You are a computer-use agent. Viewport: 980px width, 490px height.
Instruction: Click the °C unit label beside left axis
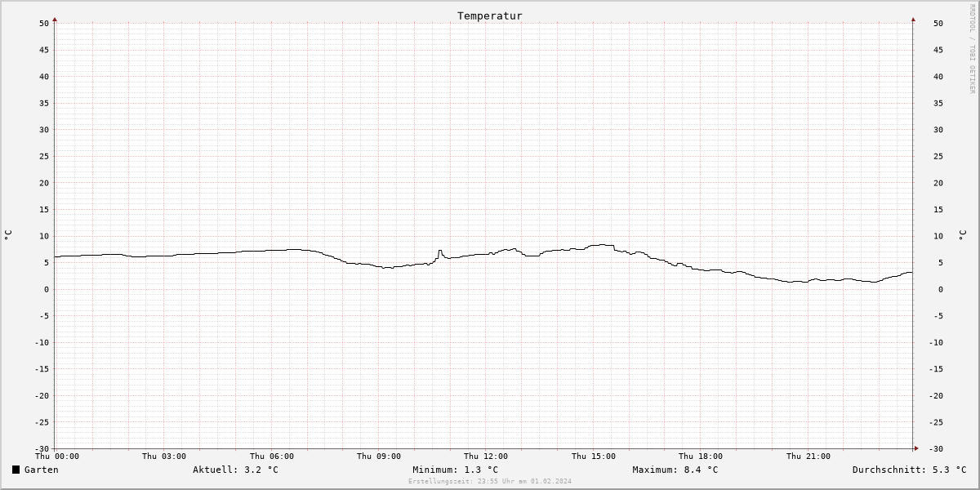[x=8, y=235]
